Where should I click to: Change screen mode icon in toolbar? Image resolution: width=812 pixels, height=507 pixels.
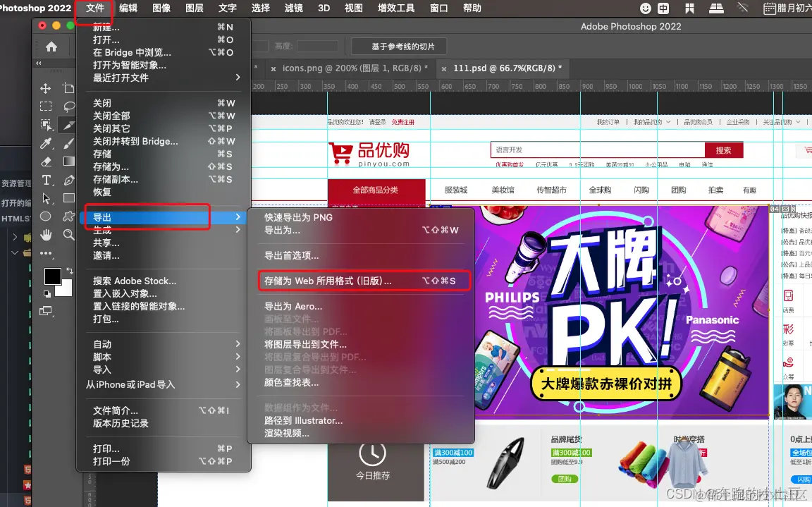(x=46, y=311)
